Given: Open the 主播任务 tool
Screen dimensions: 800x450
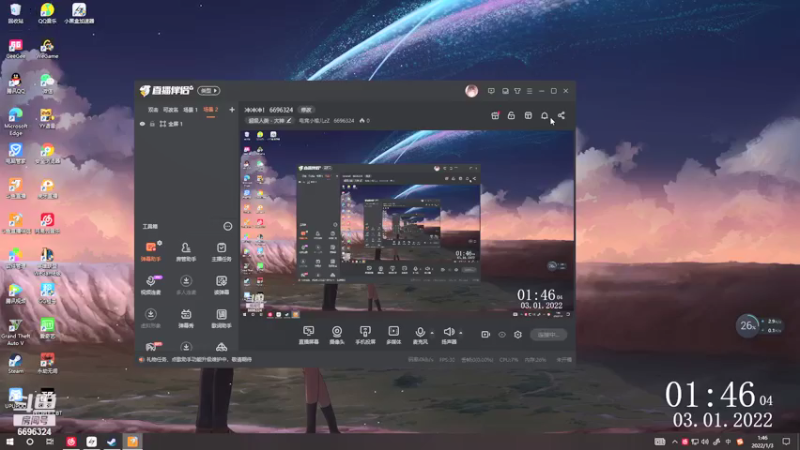Looking at the screenshot, I should pyautogui.click(x=221, y=252).
